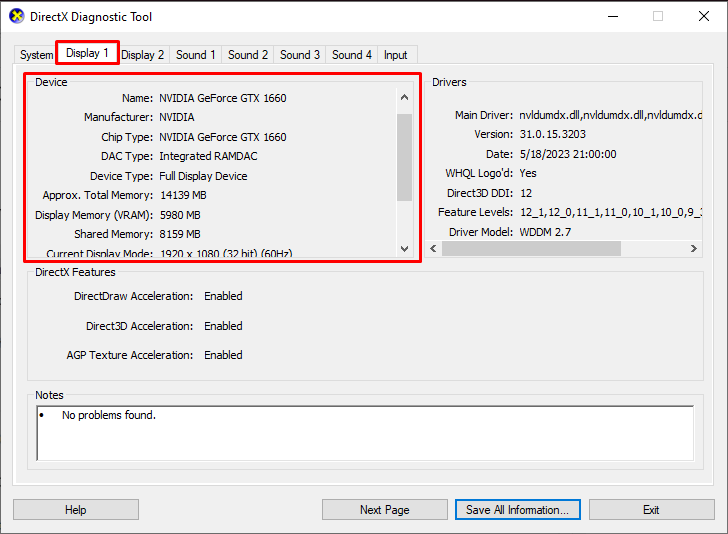The width and height of the screenshot is (728, 534).
Task: Open the Display 2 tab
Action: tap(143, 55)
